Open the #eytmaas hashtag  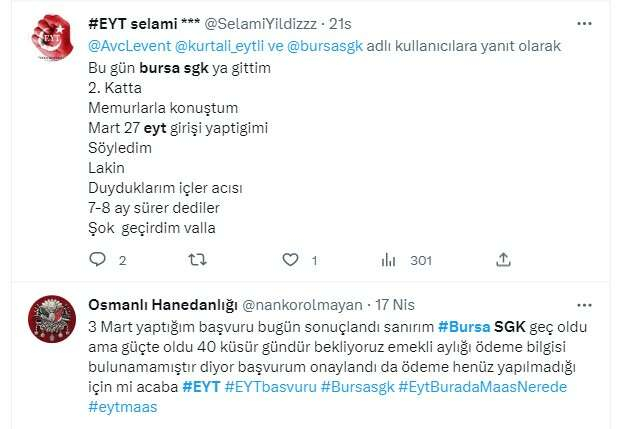tap(123, 407)
